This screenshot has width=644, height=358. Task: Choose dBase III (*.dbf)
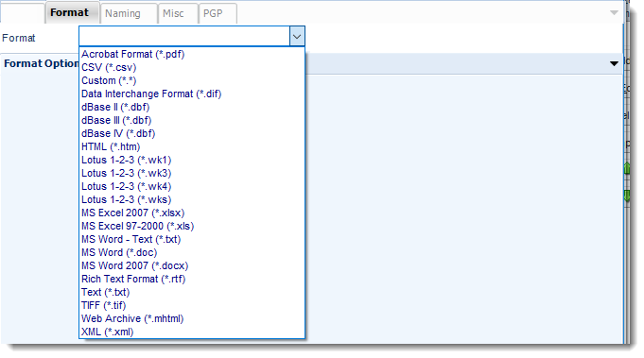pyautogui.click(x=192, y=120)
